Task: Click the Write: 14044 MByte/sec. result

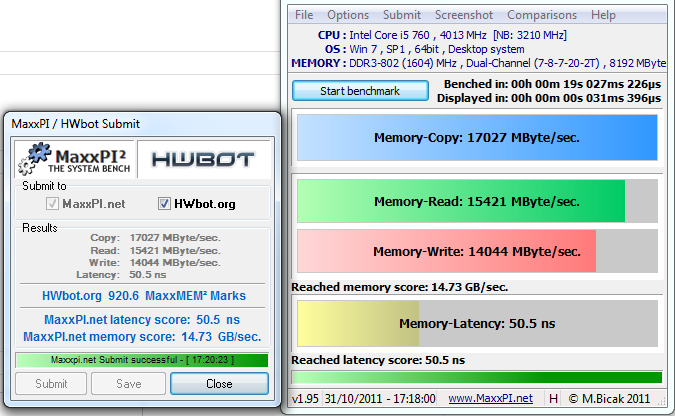Action: pyautogui.click(x=155, y=263)
